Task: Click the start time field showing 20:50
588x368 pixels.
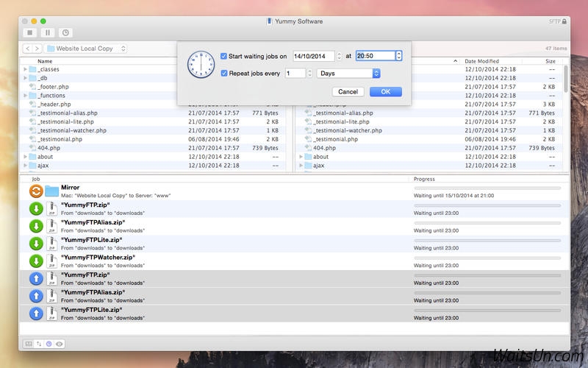Action: click(375, 56)
